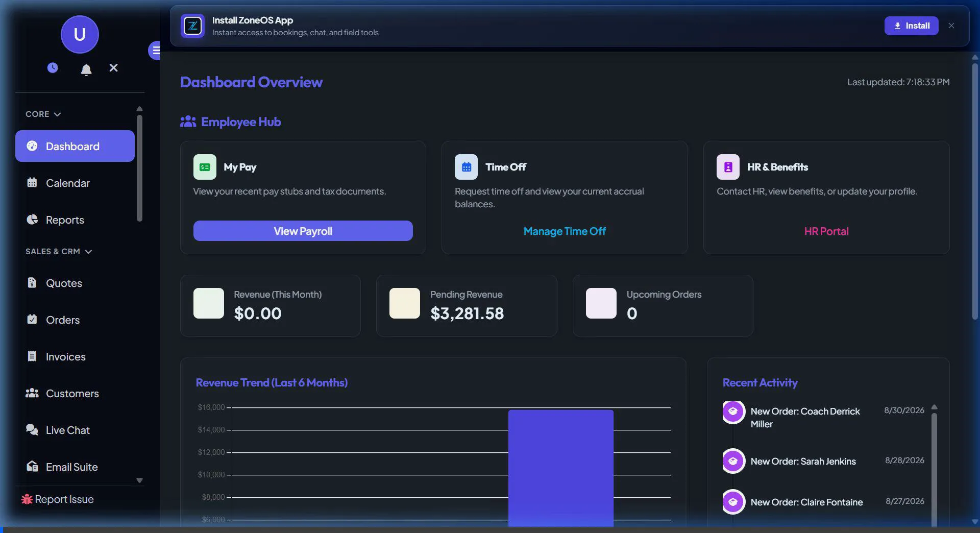Click sidebar scroll down arrow
Viewport: 980px width, 533px height.
click(139, 480)
